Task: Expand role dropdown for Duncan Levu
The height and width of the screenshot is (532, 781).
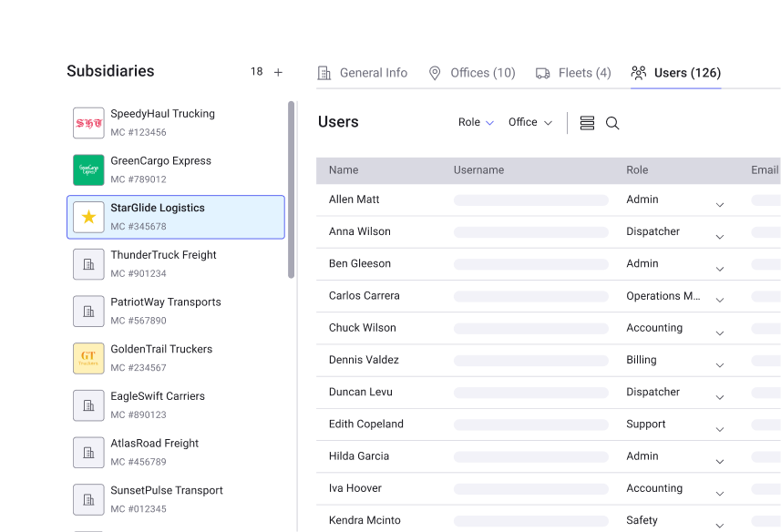Action: click(720, 397)
